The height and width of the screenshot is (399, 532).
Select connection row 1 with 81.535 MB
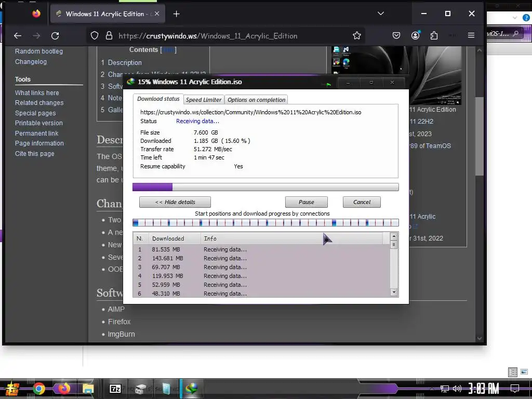(262, 249)
